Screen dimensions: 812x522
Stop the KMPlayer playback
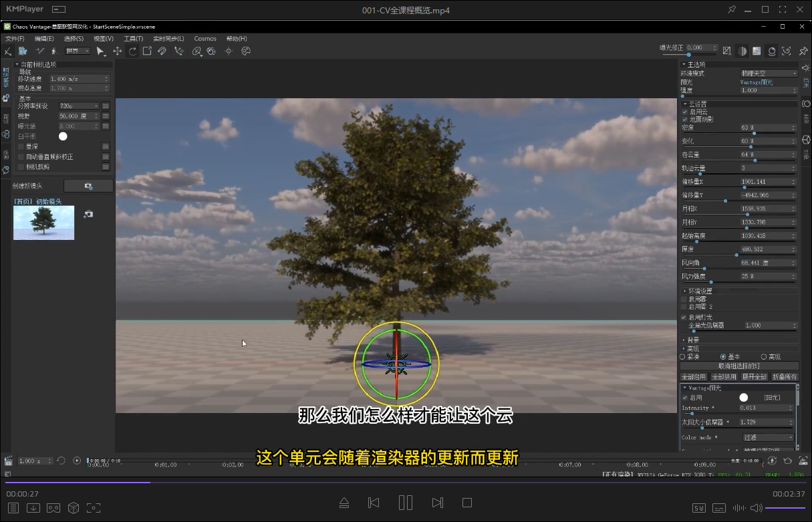coord(467,503)
